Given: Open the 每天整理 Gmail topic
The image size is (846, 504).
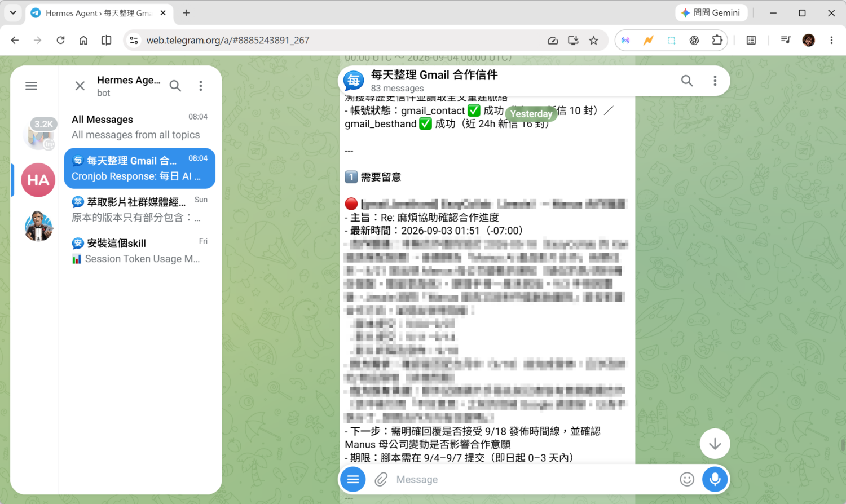Looking at the screenshot, I should click(140, 168).
